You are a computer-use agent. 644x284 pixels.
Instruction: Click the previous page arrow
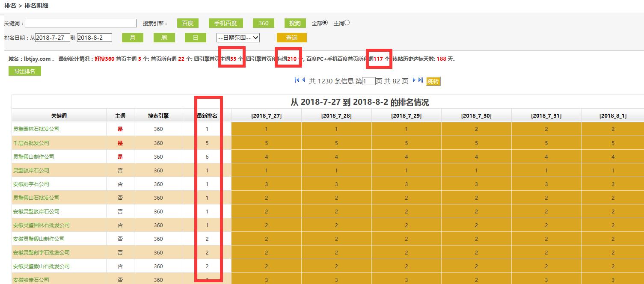point(304,80)
